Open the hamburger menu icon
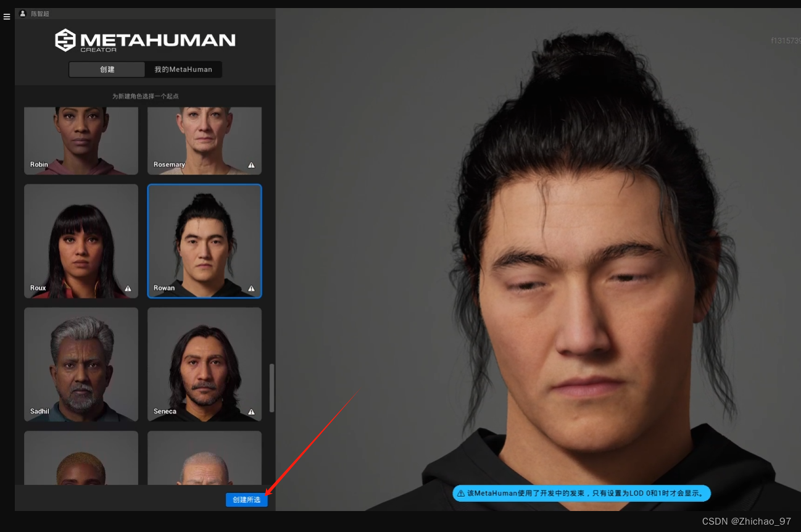The width and height of the screenshot is (801, 532). coord(7,17)
